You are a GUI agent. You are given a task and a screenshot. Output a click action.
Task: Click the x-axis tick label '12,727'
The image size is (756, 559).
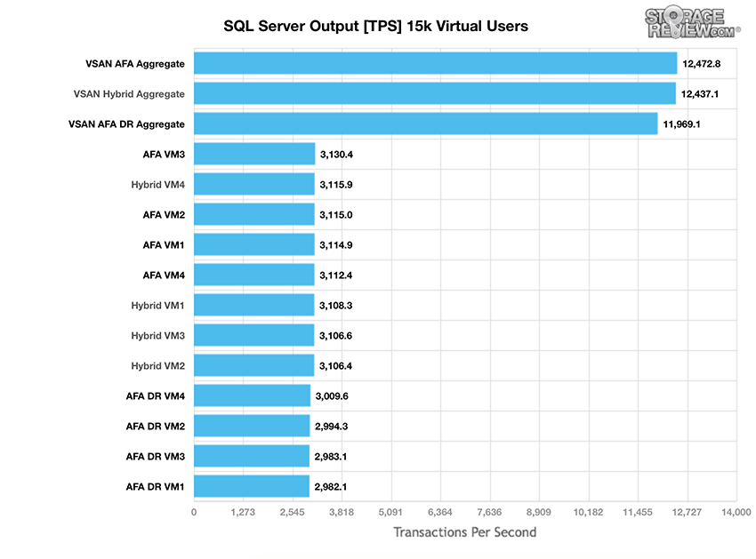pos(687,512)
